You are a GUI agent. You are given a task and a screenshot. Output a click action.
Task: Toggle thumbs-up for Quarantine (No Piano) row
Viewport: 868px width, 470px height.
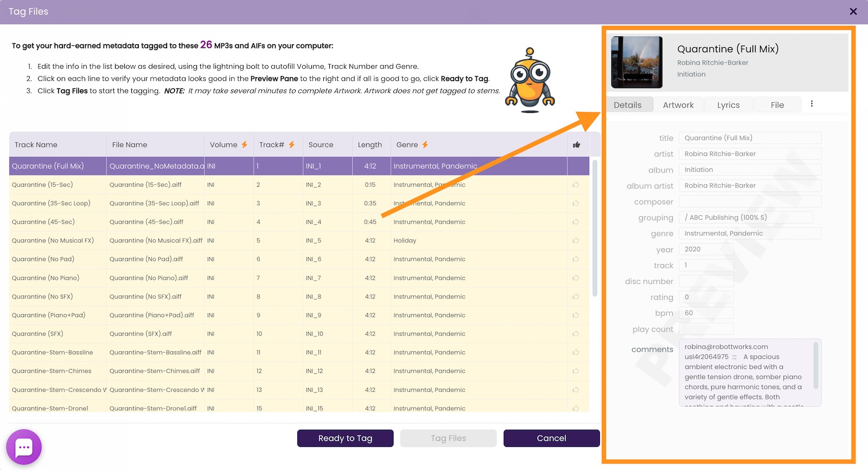576,278
